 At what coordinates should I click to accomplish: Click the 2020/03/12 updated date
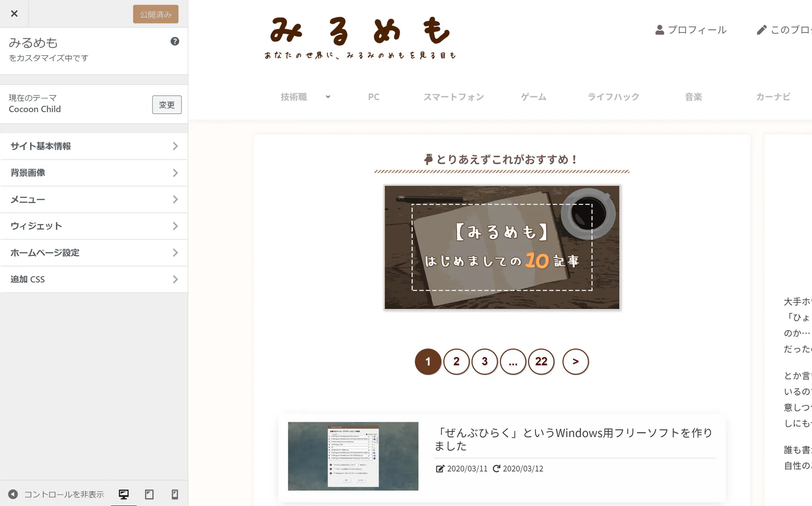click(523, 469)
